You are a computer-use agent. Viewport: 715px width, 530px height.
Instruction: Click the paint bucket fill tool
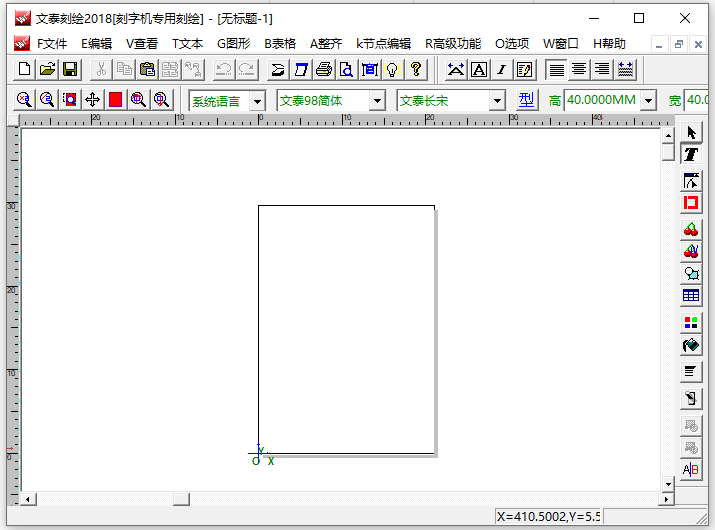click(x=691, y=345)
